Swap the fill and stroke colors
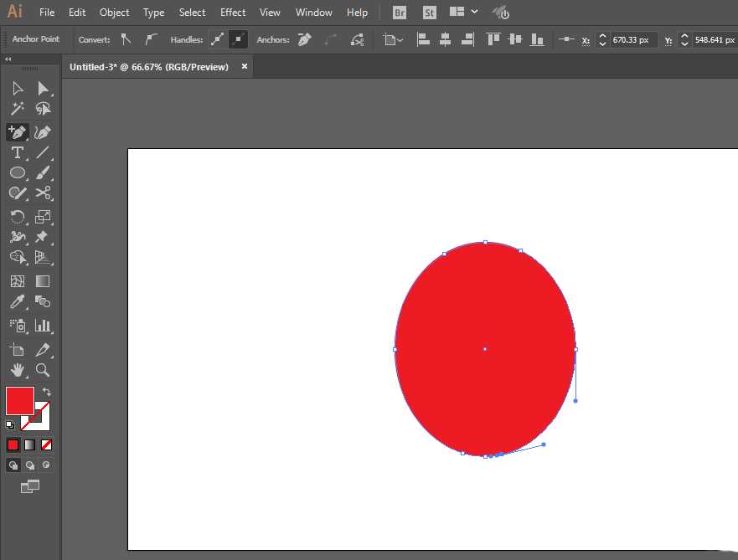Viewport: 738px width, 560px height. [47, 392]
